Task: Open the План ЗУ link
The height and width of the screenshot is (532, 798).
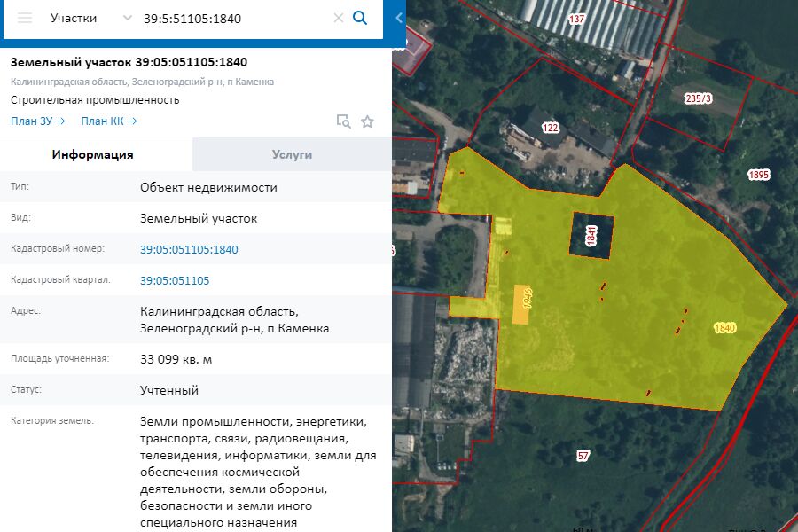Action: point(38,121)
